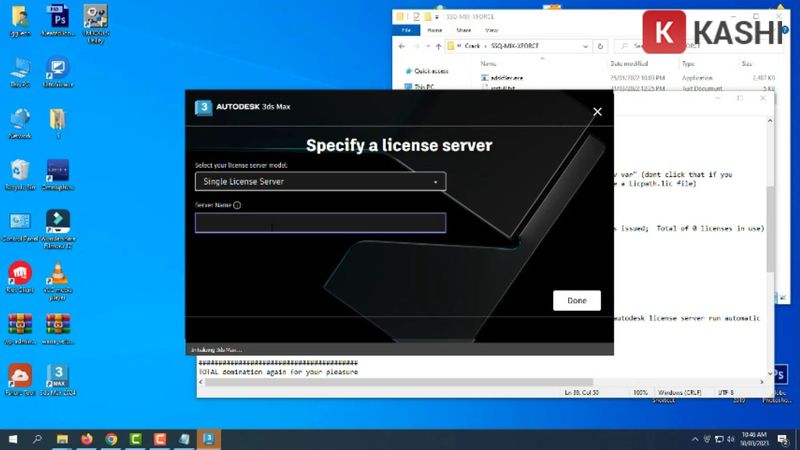Launch Google Chrome from the taskbar
Image resolution: width=800 pixels, height=450 pixels.
(x=111, y=439)
